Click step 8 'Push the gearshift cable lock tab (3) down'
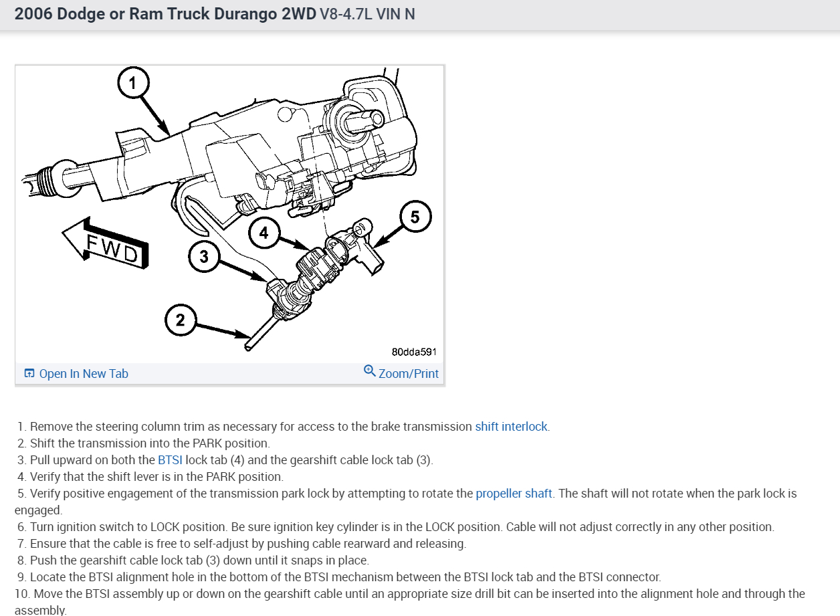 [x=193, y=560]
